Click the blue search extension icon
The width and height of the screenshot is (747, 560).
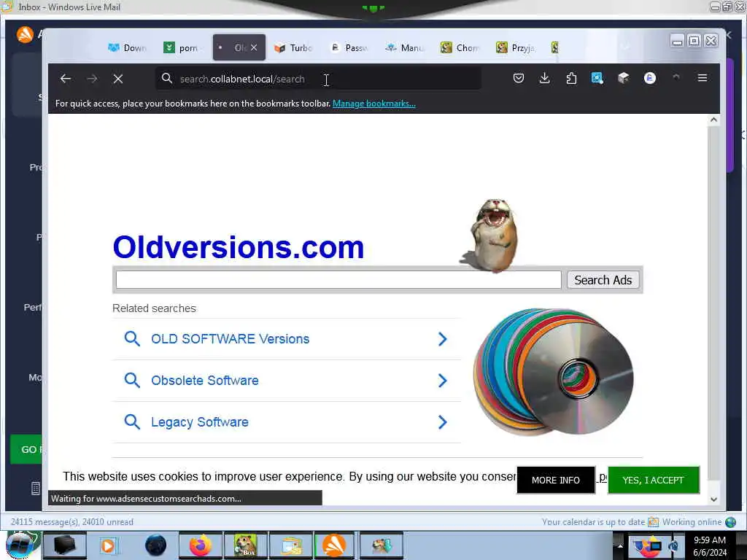point(597,78)
